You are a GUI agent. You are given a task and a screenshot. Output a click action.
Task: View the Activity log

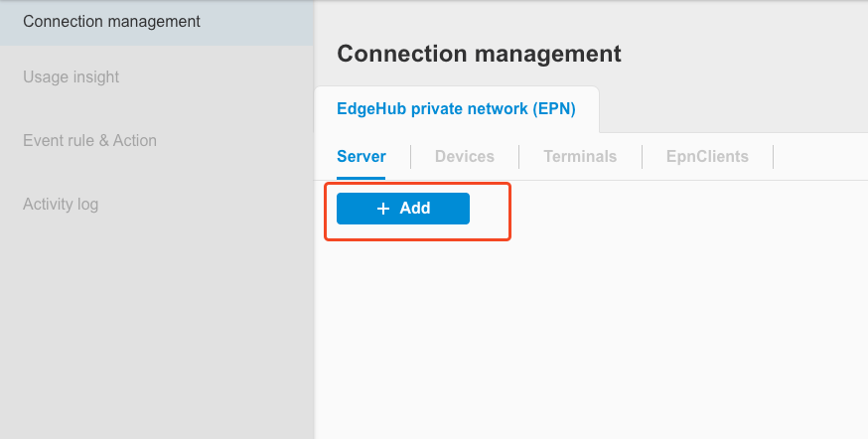[x=61, y=205]
